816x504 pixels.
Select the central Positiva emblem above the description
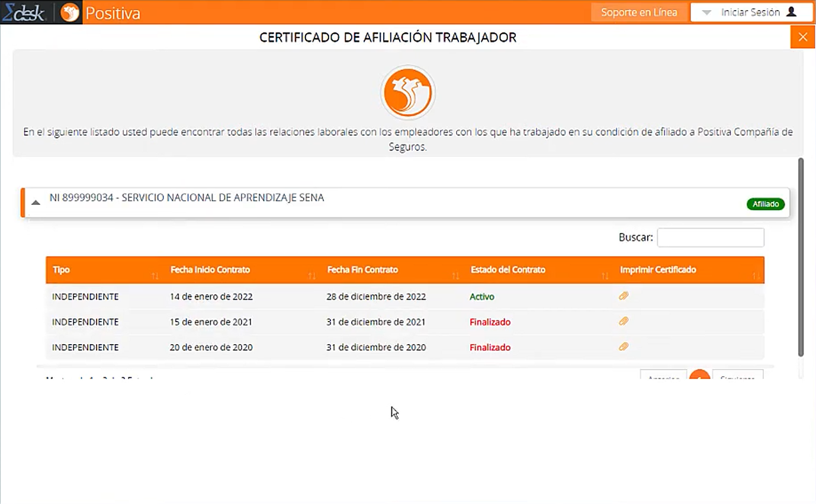(x=407, y=92)
